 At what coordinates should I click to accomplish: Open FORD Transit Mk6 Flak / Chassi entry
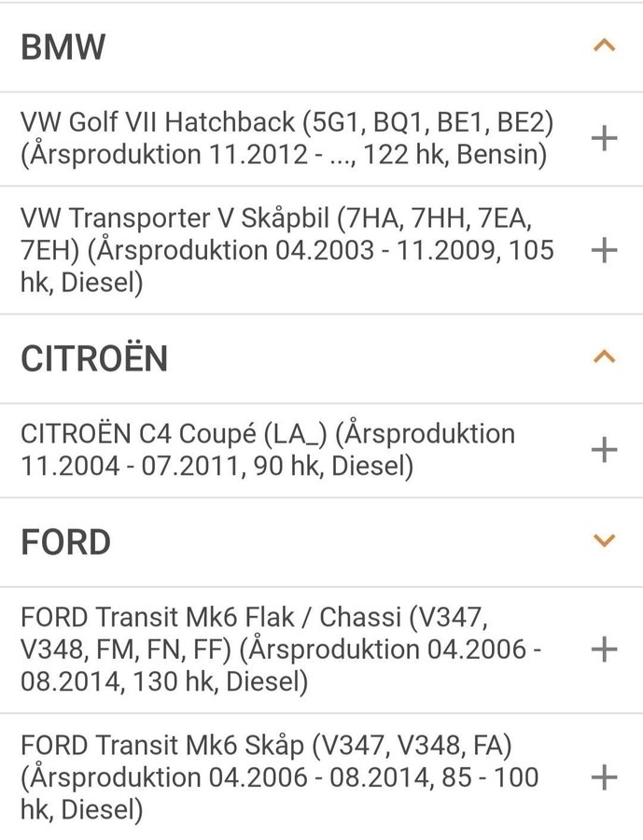(x=321, y=650)
